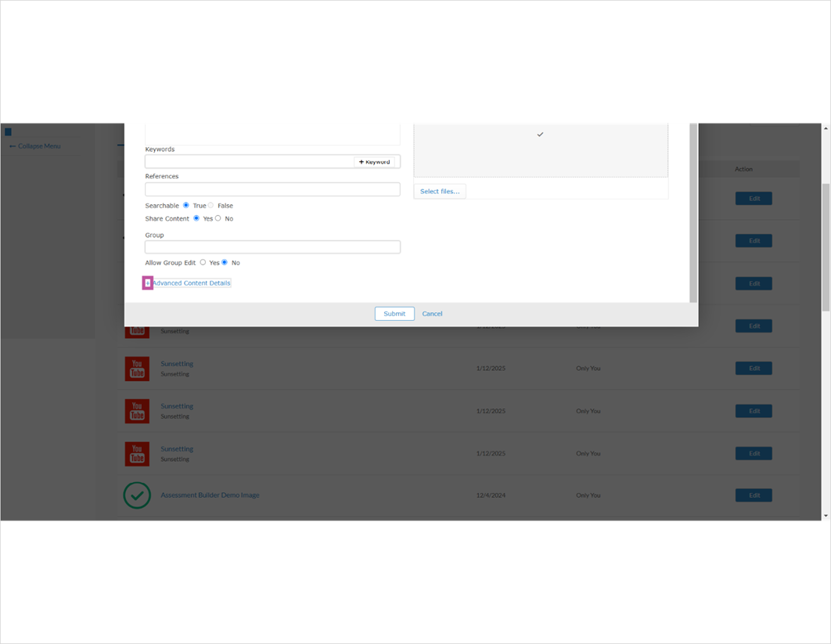Click the bottom Sunsetting YouTube icon
The width and height of the screenshot is (831, 644).
[137, 453]
